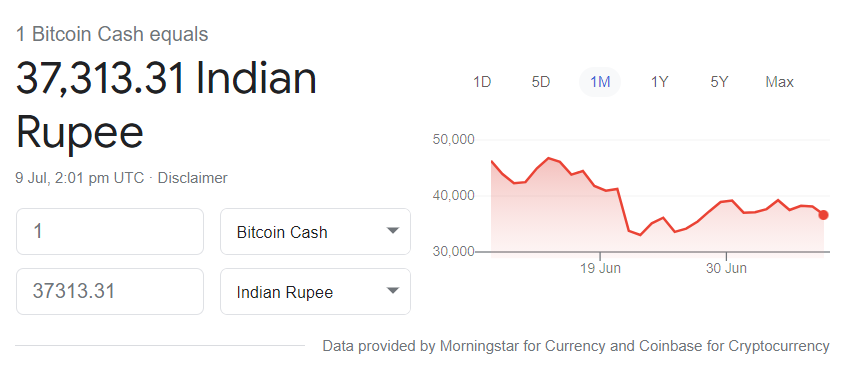Click the Bitcoin Cash dropdown arrow
This screenshot has width=850, height=377.
pyautogui.click(x=392, y=231)
